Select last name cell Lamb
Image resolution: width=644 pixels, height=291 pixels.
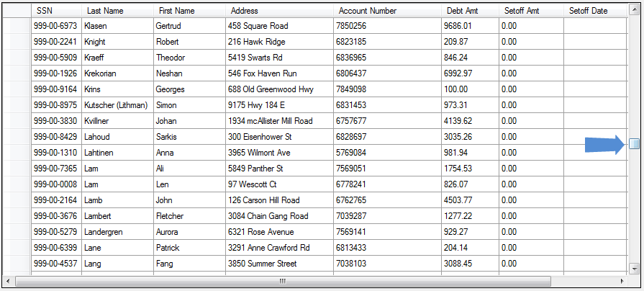click(117, 200)
